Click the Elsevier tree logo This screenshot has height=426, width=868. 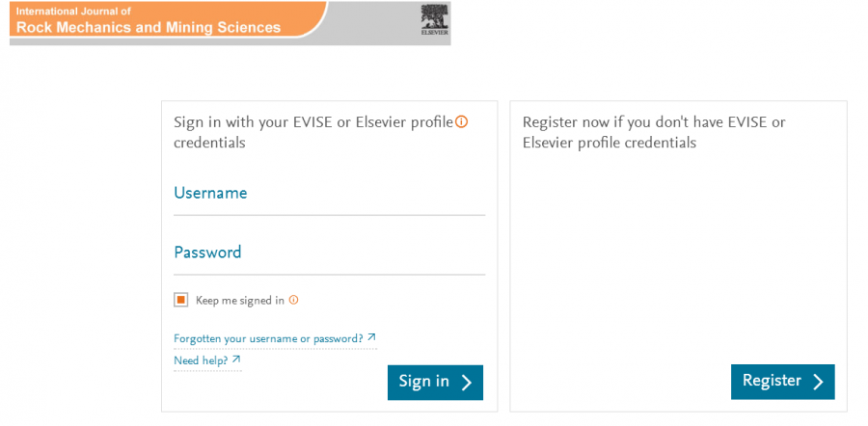(x=435, y=18)
